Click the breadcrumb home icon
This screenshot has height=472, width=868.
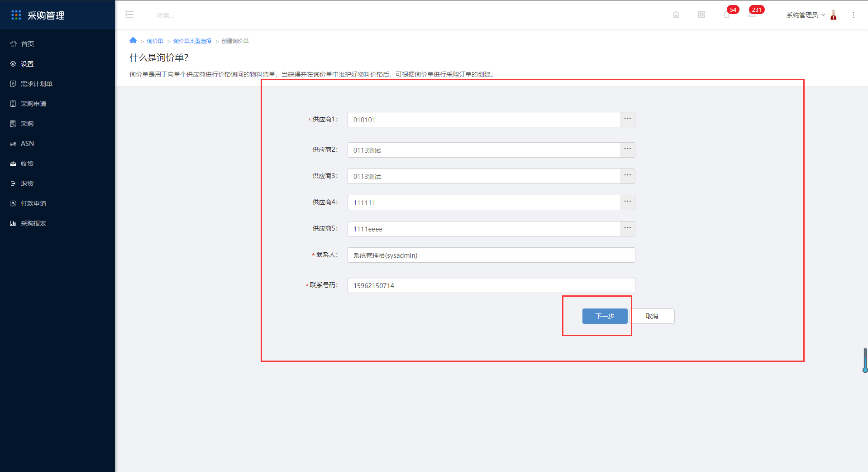click(133, 40)
